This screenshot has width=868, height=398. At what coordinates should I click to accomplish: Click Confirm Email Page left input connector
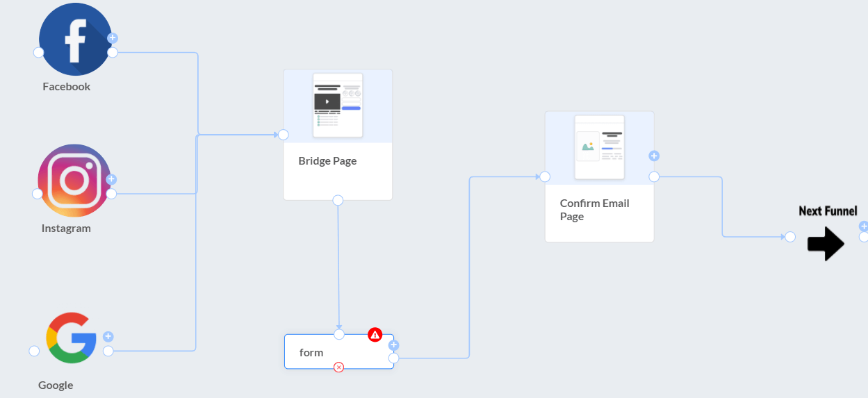(x=545, y=176)
